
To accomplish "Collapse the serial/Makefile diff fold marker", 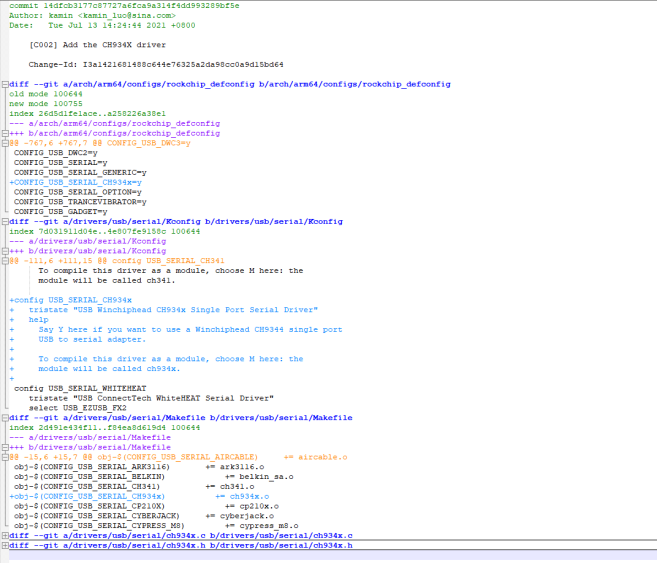I will pos(5,418).
